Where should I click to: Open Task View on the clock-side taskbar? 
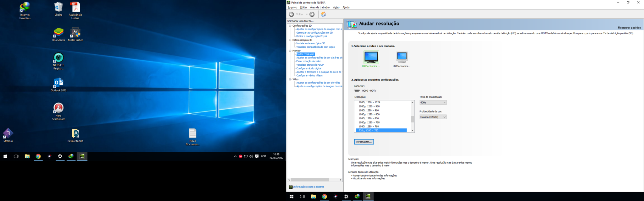16,156
